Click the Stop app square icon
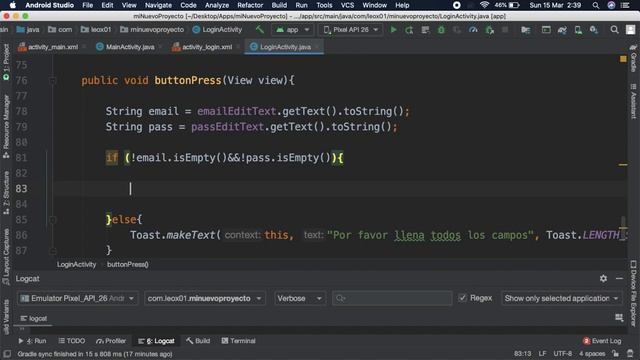 [x=505, y=30]
